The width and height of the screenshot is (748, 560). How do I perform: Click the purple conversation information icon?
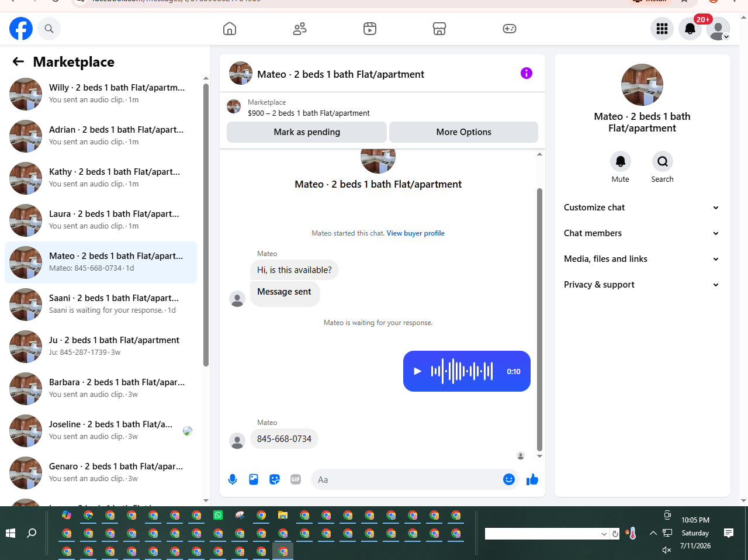click(527, 73)
